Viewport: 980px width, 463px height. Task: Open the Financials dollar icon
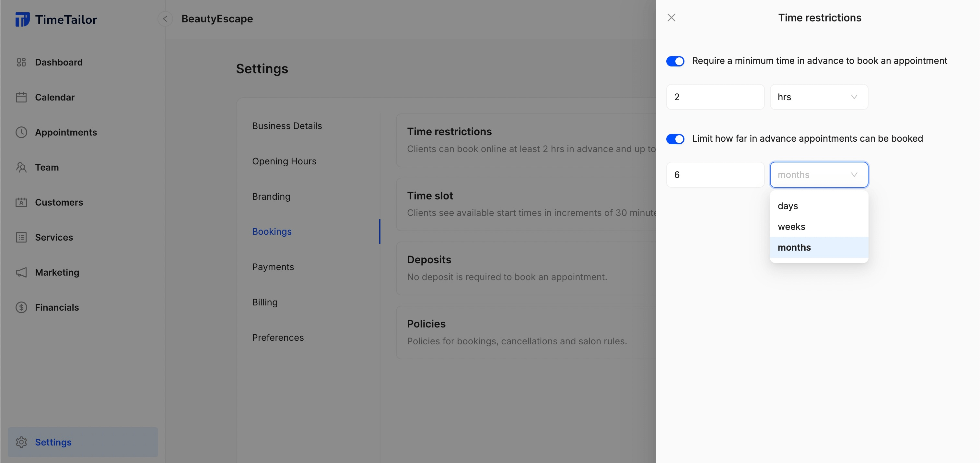(21, 307)
